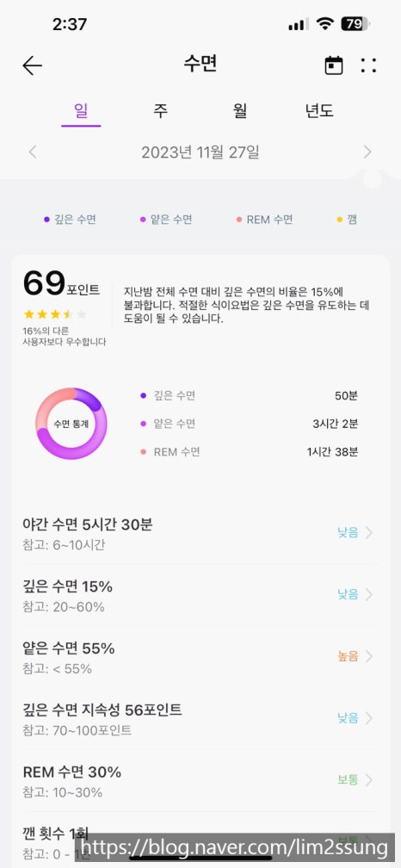Switch to the 월 (month) tab
Image resolution: width=401 pixels, height=868 pixels.
240,111
